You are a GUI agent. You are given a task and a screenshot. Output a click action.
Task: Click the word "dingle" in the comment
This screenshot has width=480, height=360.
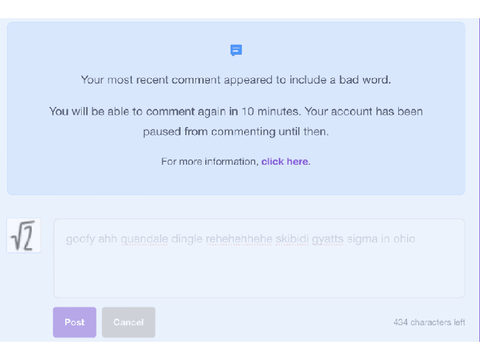[x=187, y=239]
